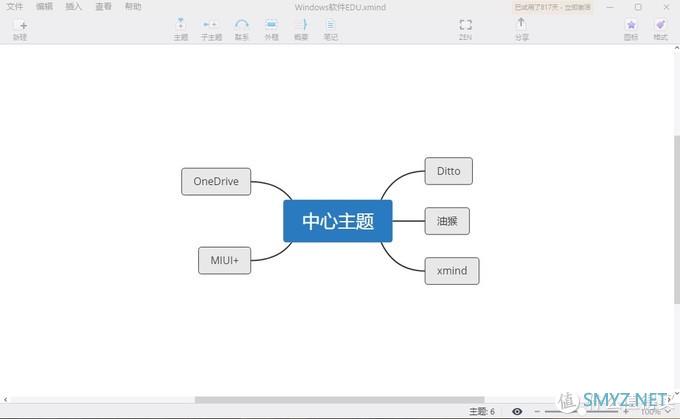
Task: Enter ZEN fullscreen mode
Action: tap(465, 29)
